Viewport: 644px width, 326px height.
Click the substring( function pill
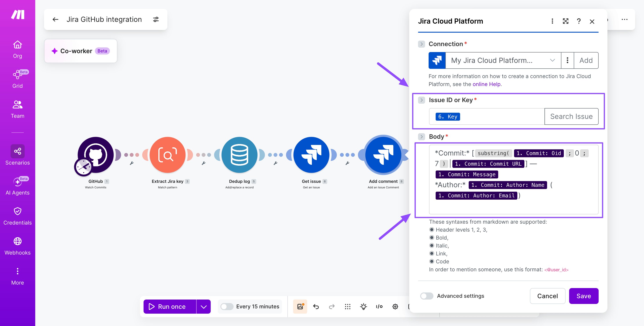[x=493, y=153]
